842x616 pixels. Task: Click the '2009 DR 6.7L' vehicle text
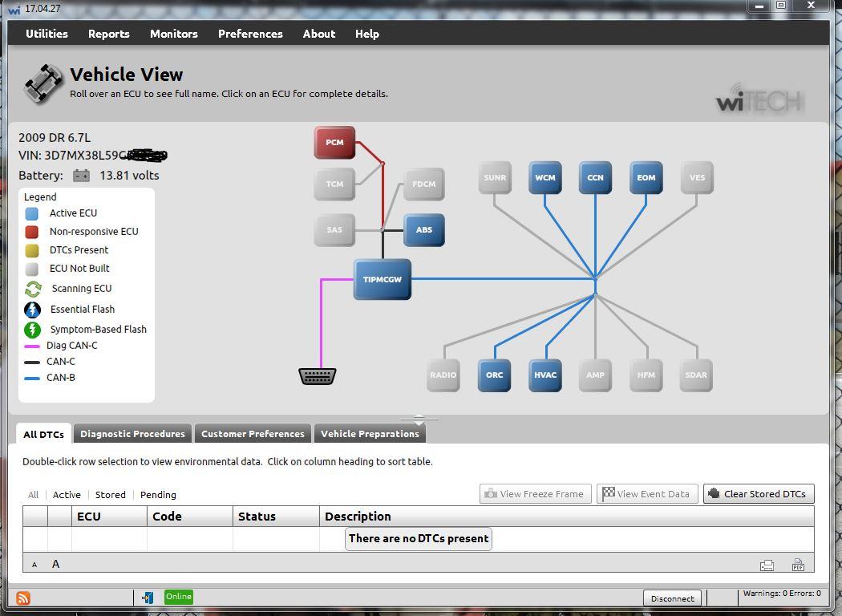point(55,137)
